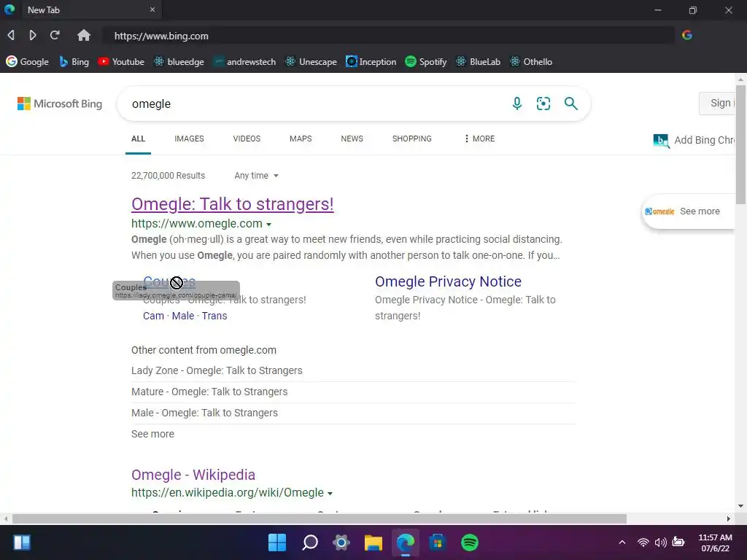The image size is (747, 560).
Task: Expand See more under other content
Action: [x=153, y=434]
